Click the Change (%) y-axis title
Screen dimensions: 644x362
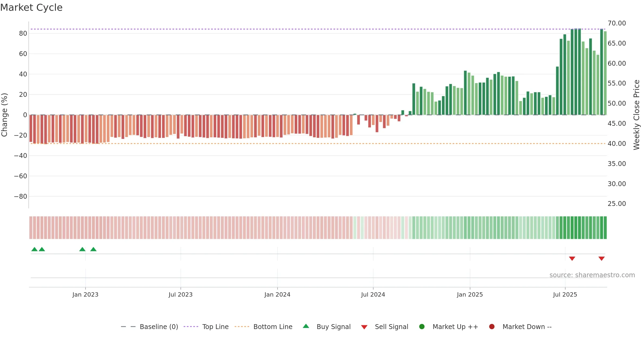click(4, 115)
